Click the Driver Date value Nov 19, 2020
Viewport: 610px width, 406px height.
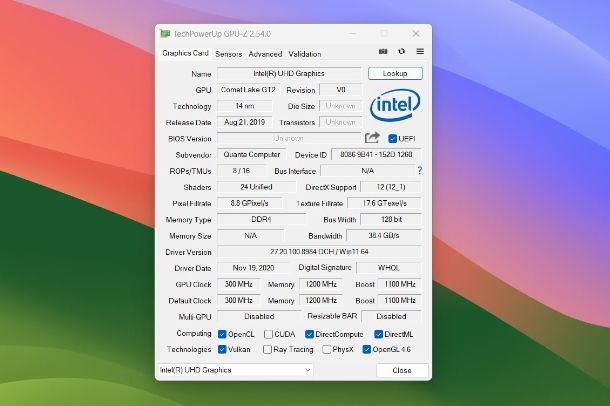(253, 268)
